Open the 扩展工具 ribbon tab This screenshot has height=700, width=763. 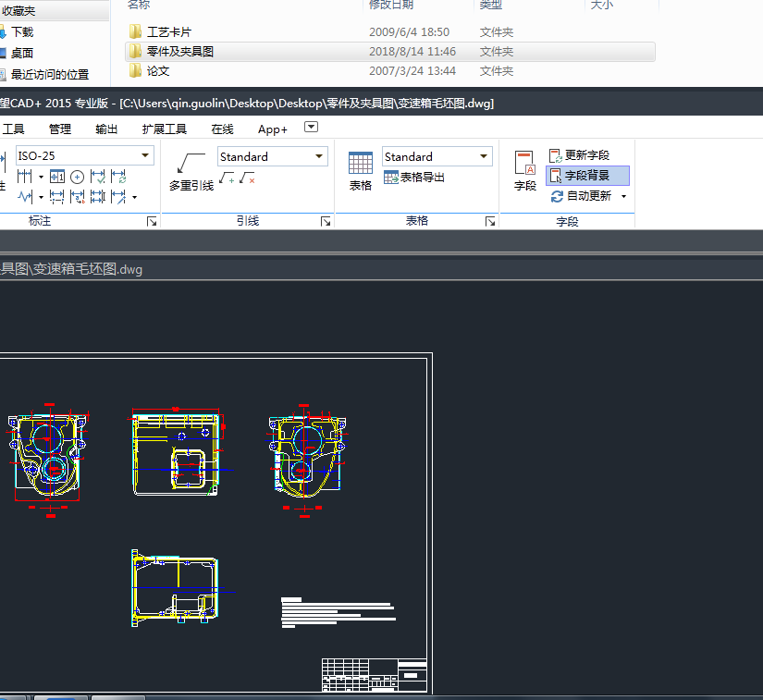click(165, 129)
